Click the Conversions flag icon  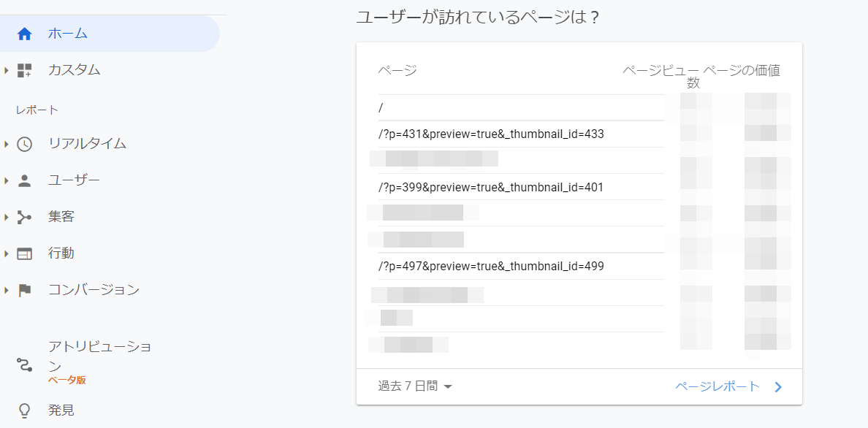pyautogui.click(x=25, y=290)
